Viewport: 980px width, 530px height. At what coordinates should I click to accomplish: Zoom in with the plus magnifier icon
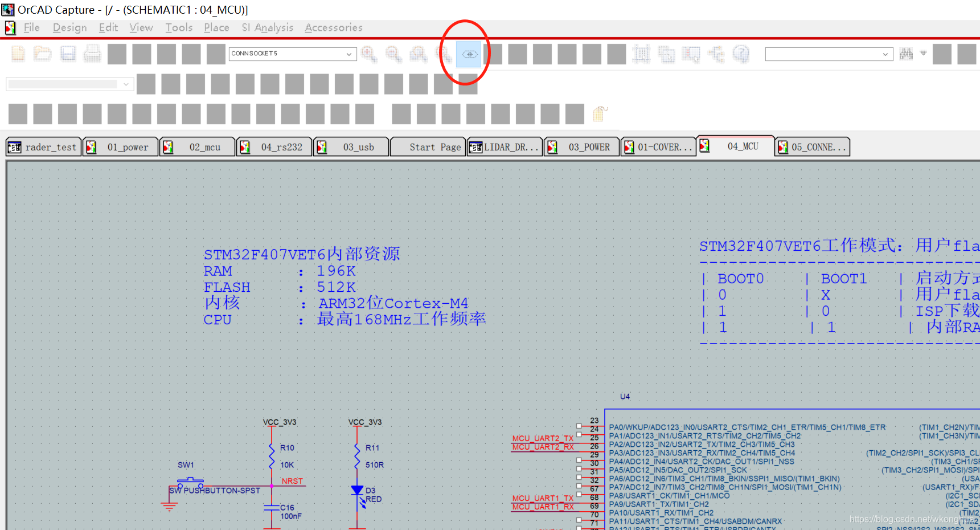point(369,54)
